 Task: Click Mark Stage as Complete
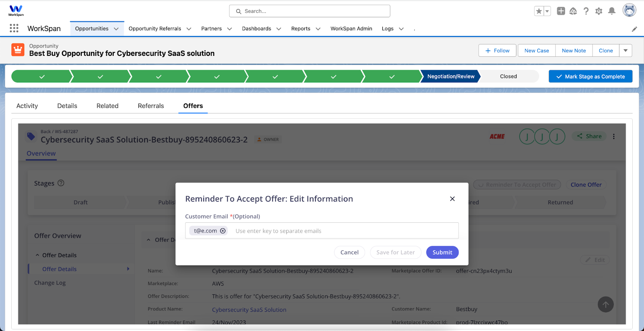[590, 76]
